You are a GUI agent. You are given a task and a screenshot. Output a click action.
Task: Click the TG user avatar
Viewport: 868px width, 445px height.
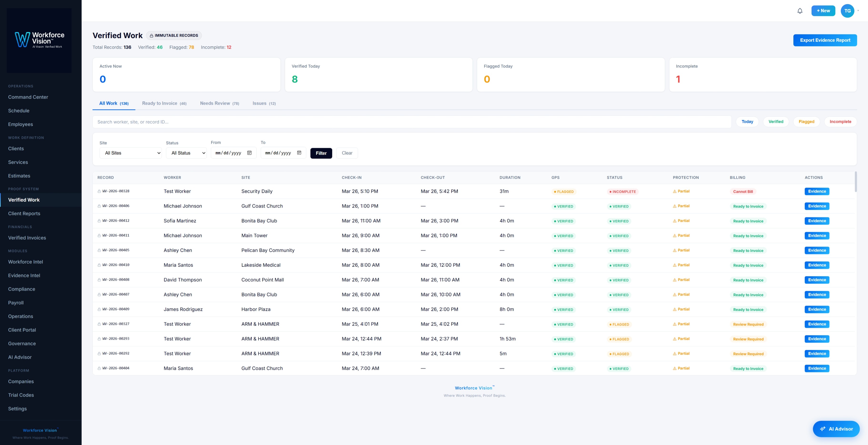pyautogui.click(x=847, y=11)
